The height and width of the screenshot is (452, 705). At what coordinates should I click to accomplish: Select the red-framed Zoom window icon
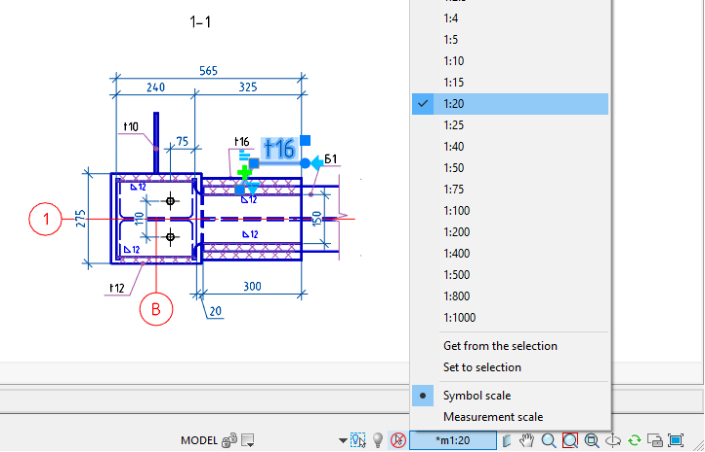click(570, 440)
